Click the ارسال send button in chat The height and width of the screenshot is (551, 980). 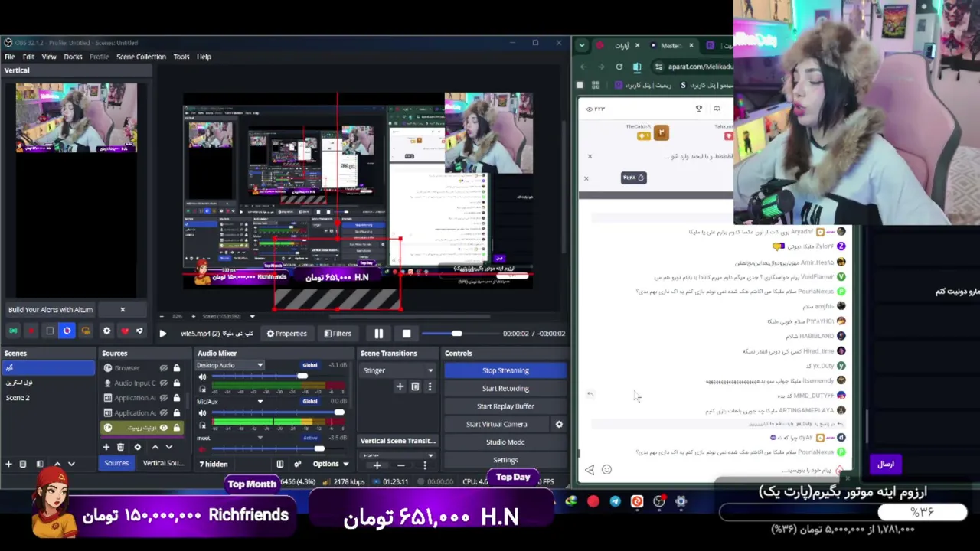[886, 464]
